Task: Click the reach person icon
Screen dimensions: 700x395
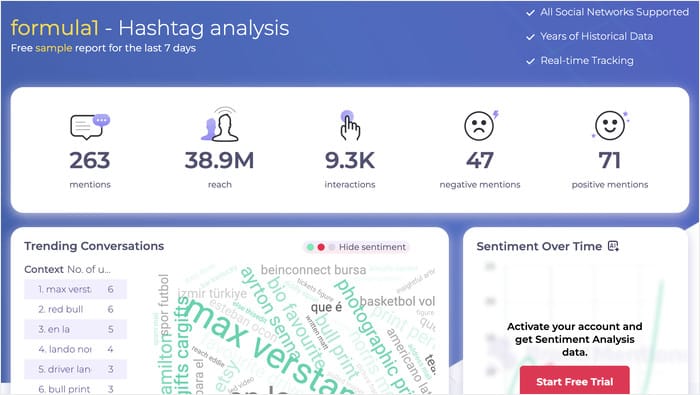Action: 220,125
